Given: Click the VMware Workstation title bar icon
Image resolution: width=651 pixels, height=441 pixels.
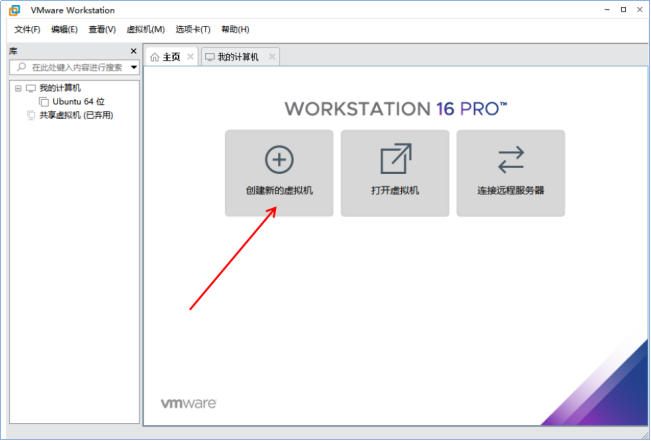Looking at the screenshot, I should pyautogui.click(x=15, y=10).
